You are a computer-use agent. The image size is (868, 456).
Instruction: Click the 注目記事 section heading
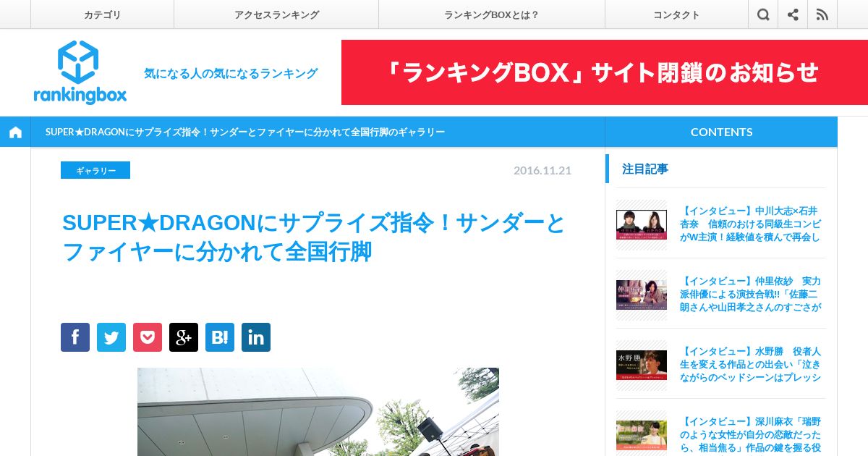pos(645,169)
